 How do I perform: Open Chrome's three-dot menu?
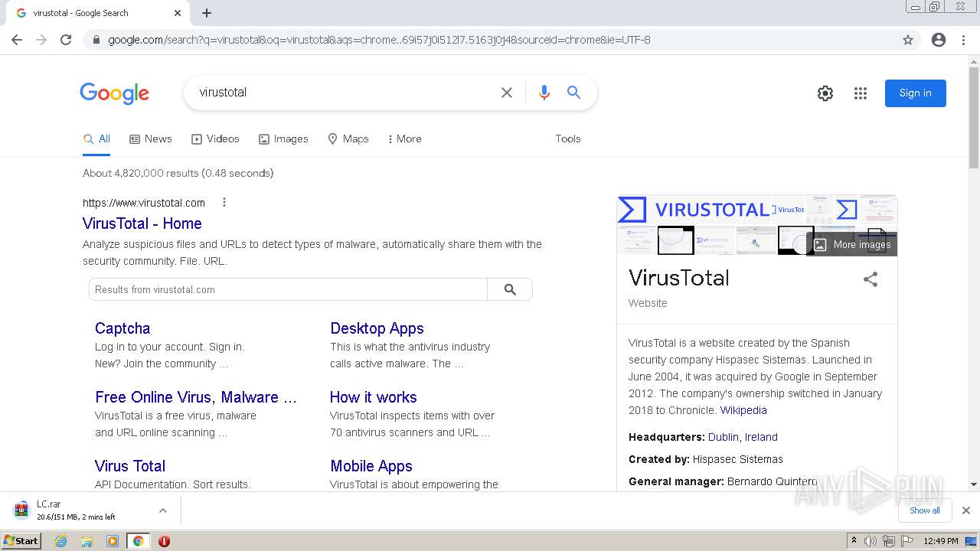coord(963,40)
